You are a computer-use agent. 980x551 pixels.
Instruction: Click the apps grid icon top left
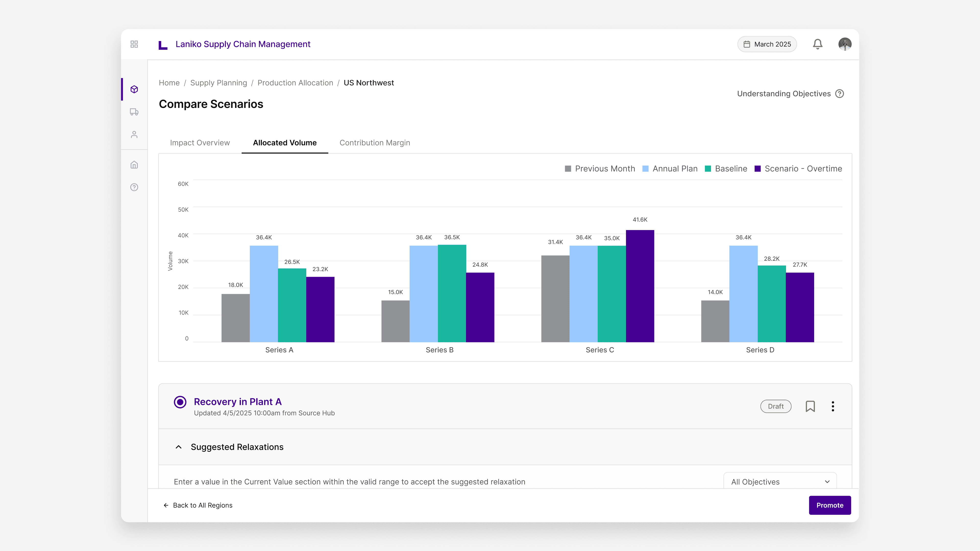(x=134, y=44)
